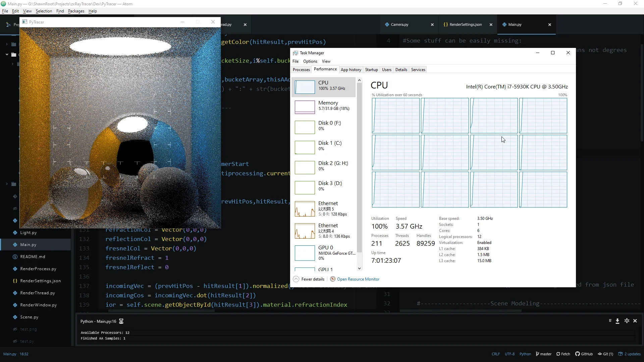
Task: Toggle visibility eye next to test.py
Action: (x=15, y=341)
